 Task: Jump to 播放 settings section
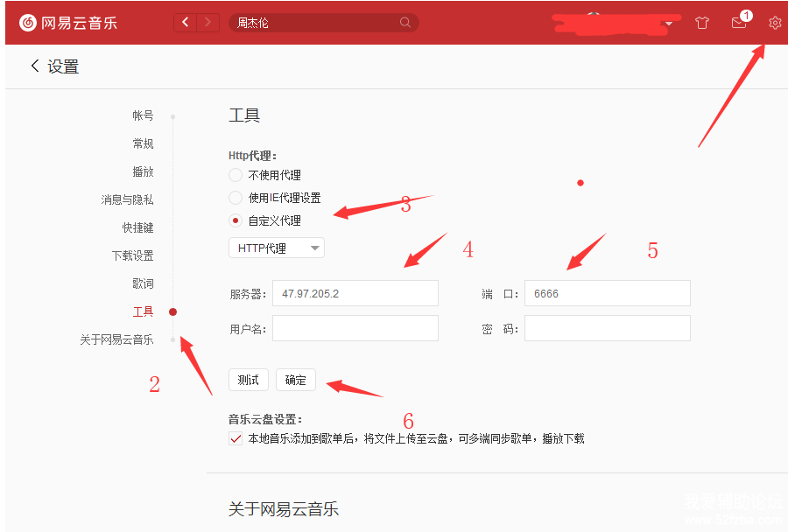[x=144, y=171]
